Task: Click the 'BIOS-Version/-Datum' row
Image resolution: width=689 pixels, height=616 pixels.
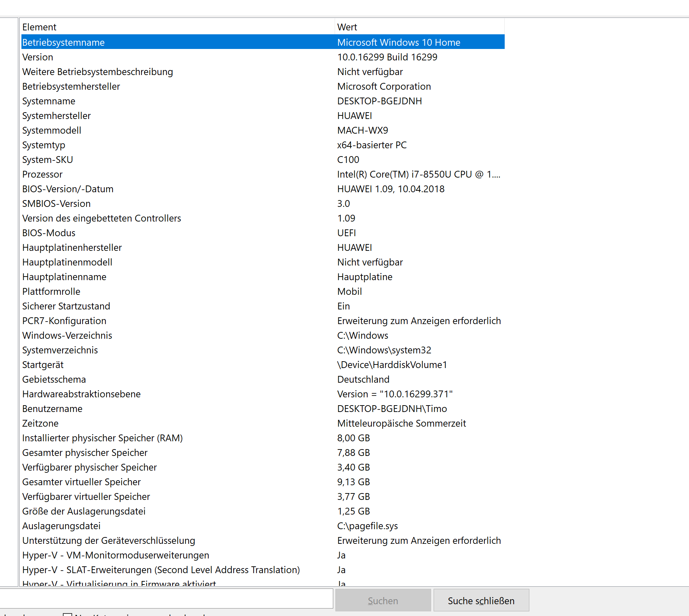Action: tap(68, 189)
